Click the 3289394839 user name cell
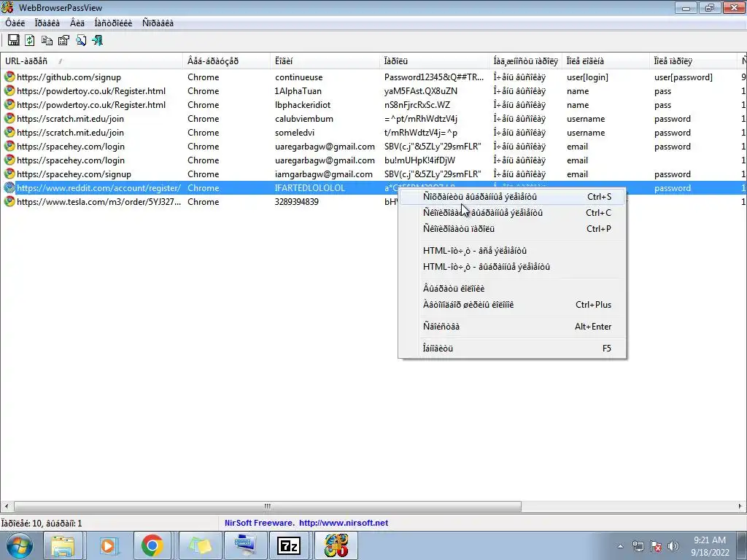The image size is (747, 560). click(x=297, y=202)
